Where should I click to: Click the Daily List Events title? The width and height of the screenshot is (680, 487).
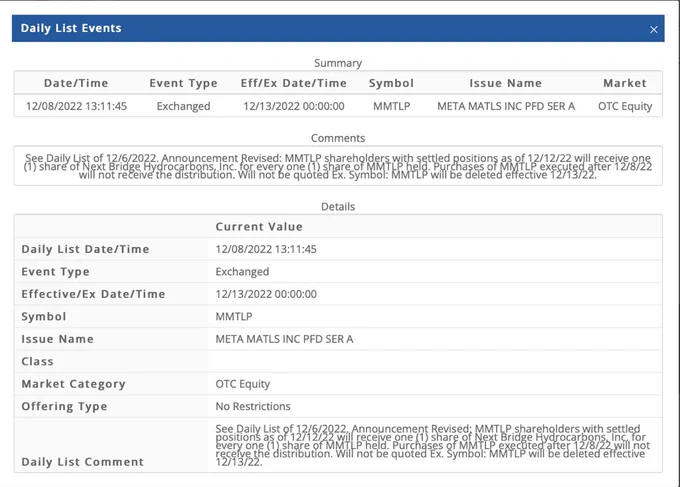click(71, 28)
